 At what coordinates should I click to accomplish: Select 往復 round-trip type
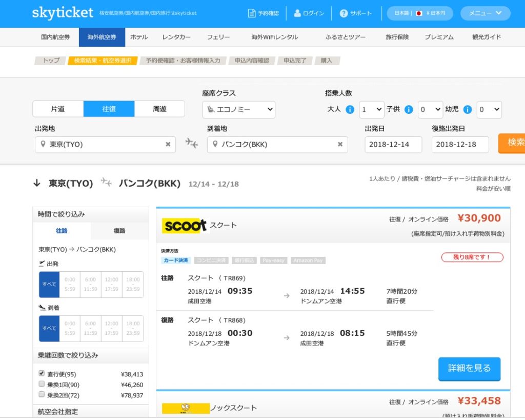[x=109, y=109]
